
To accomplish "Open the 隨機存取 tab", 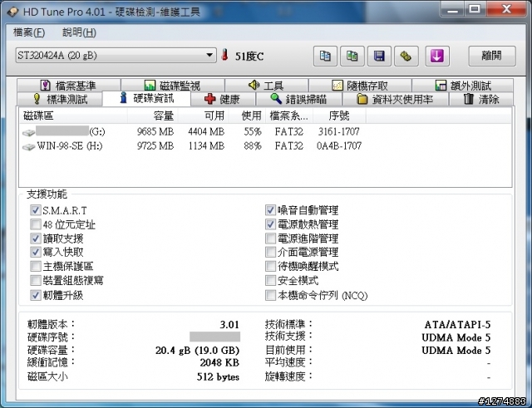I will [360, 85].
